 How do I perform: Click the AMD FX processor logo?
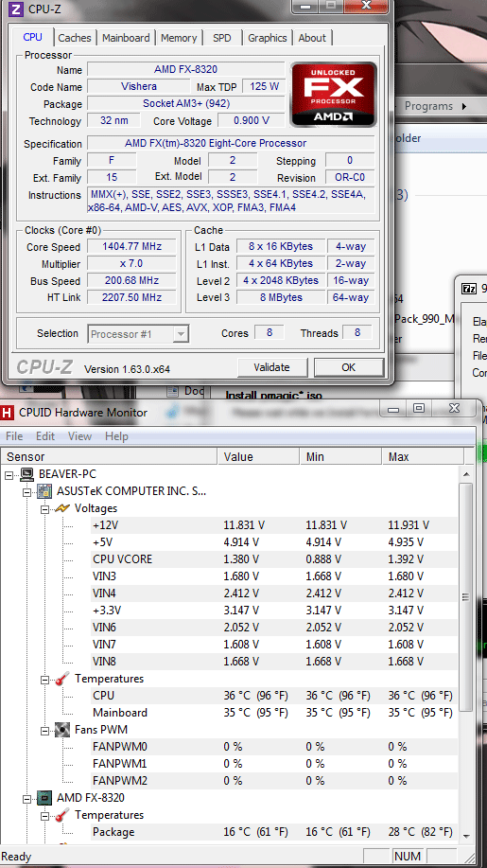coord(334,95)
